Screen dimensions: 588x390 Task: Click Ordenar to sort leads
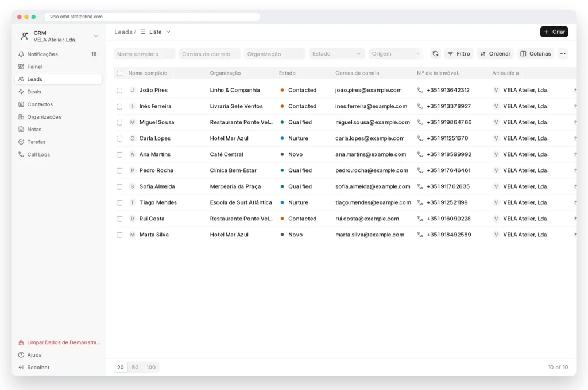[495, 53]
